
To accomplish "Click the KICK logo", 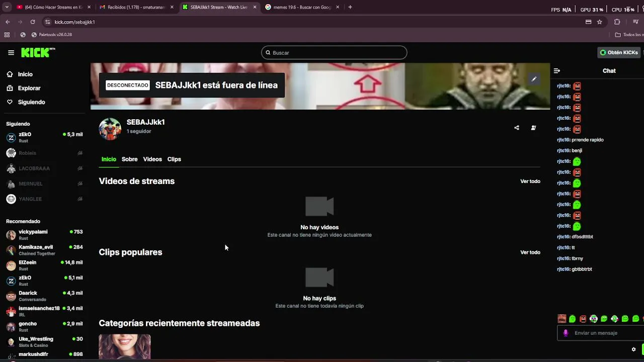I will [38, 52].
